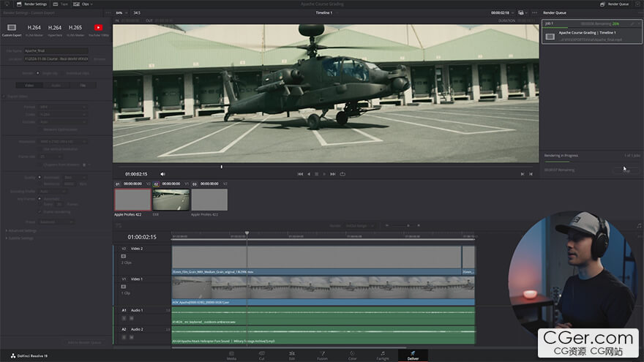644x362 pixels.
Task: Switch to the Edit page tab
Action: [x=291, y=355]
